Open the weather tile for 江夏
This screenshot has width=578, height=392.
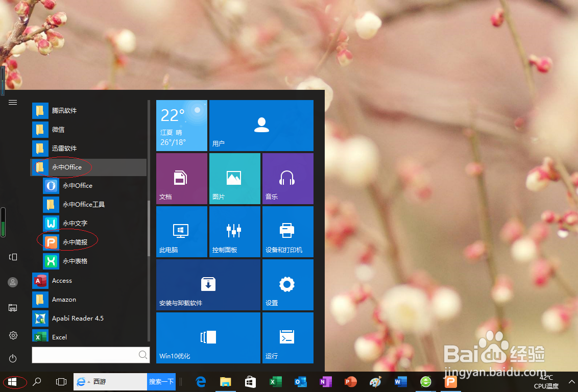tap(182, 126)
